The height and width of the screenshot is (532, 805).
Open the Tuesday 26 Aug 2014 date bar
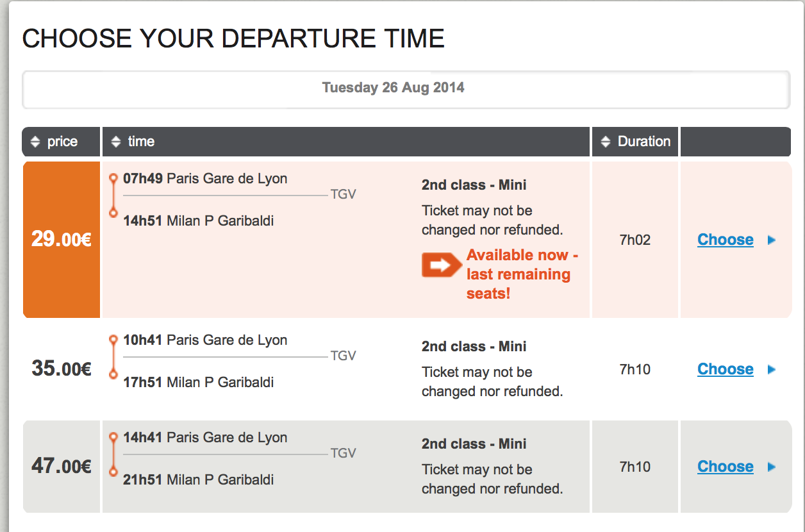(406, 88)
